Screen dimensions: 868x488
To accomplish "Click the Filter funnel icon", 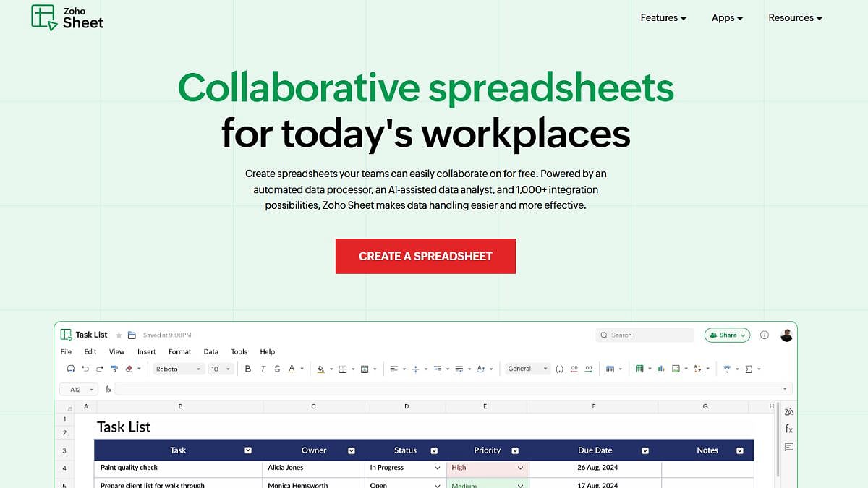I will pos(727,369).
